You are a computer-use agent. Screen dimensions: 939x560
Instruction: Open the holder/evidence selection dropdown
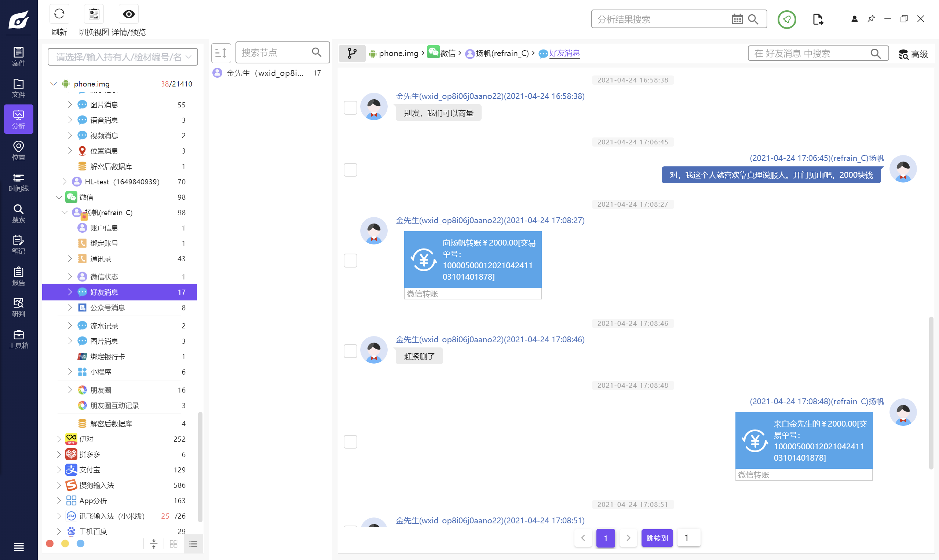click(123, 57)
